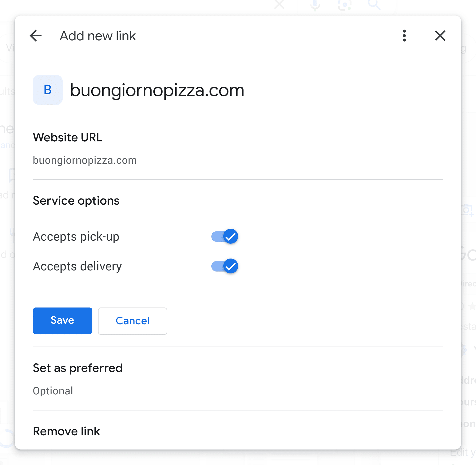Navigate back using the arrow icon
476x465 pixels.
point(36,36)
